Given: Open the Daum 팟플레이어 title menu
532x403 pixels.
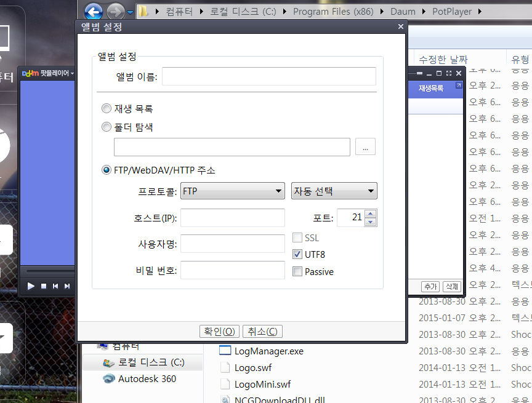Looking at the screenshot, I should click(47, 73).
